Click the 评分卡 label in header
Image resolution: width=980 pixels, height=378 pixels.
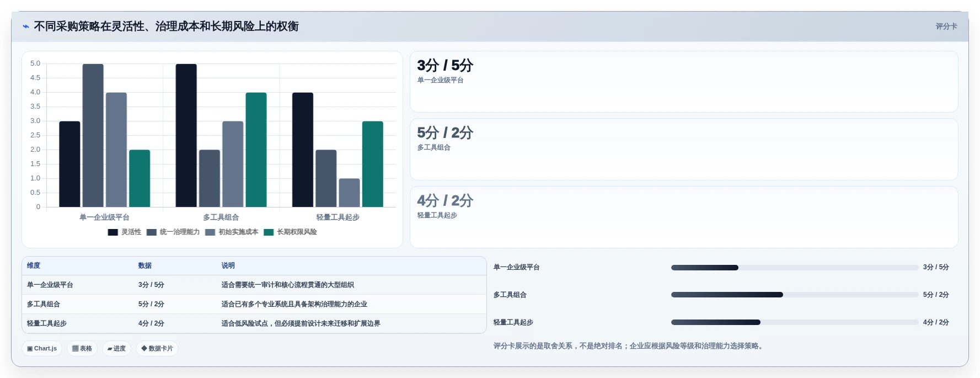pyautogui.click(x=946, y=26)
